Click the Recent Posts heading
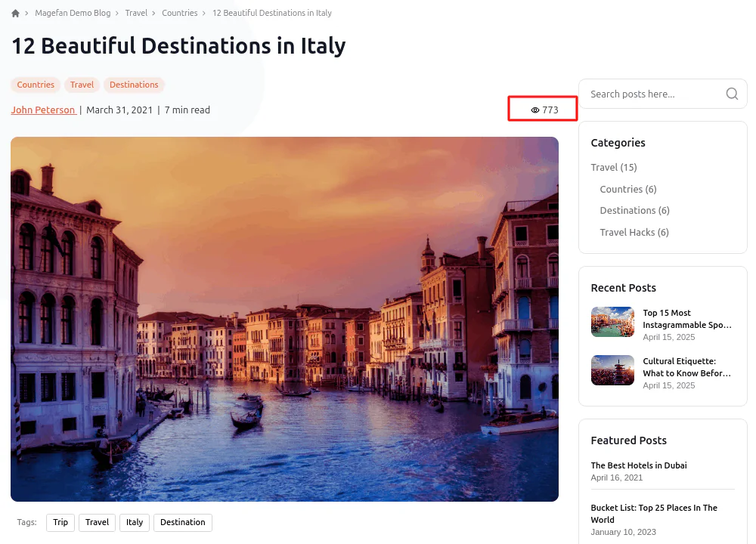This screenshot has height=544, width=756. point(624,288)
